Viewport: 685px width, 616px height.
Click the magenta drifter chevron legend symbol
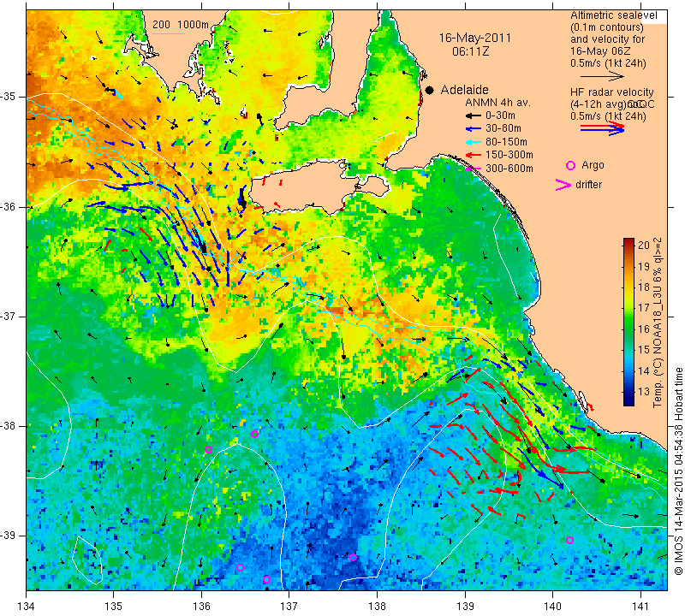(563, 185)
